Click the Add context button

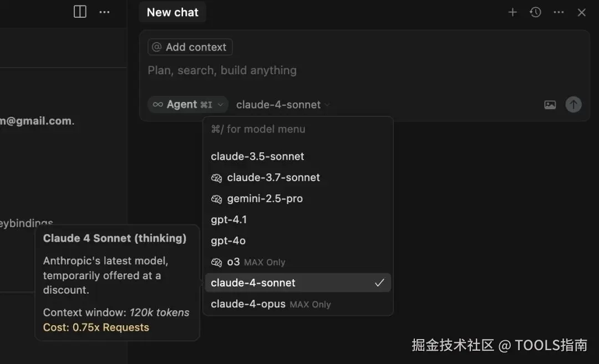(x=190, y=47)
